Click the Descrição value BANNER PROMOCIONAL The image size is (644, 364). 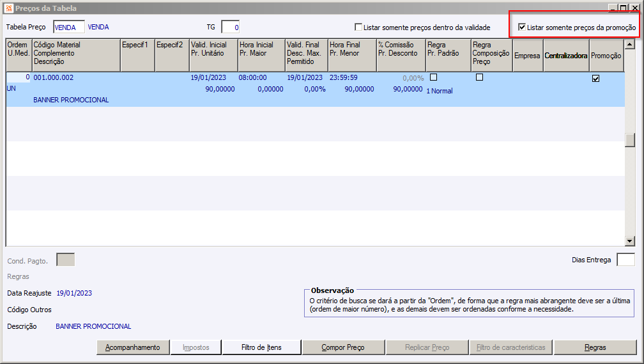[x=93, y=326]
